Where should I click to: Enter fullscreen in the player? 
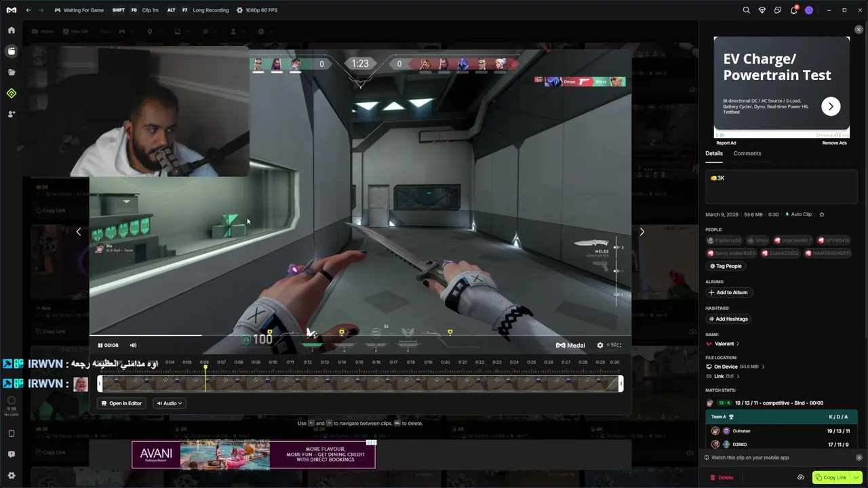tap(618, 345)
